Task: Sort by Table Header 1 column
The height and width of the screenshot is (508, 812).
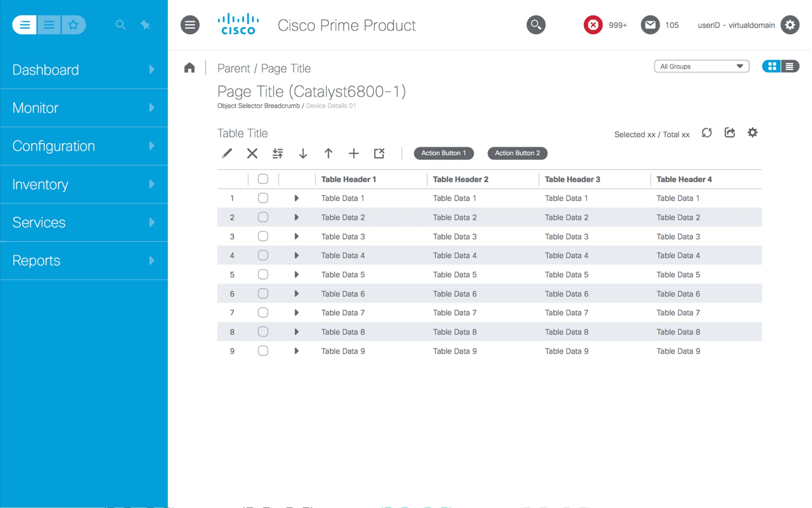Action: [349, 179]
